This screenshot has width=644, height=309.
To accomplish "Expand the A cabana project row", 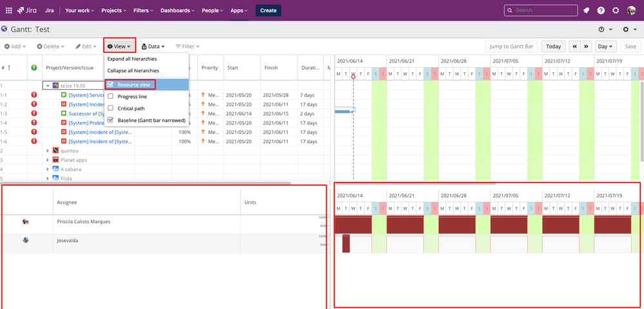I will [x=48, y=169].
